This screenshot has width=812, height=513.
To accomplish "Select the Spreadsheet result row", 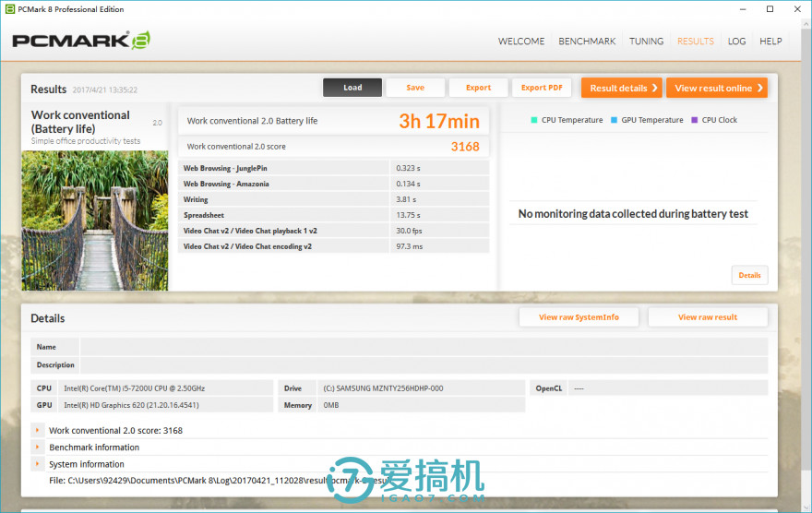I will click(x=333, y=215).
